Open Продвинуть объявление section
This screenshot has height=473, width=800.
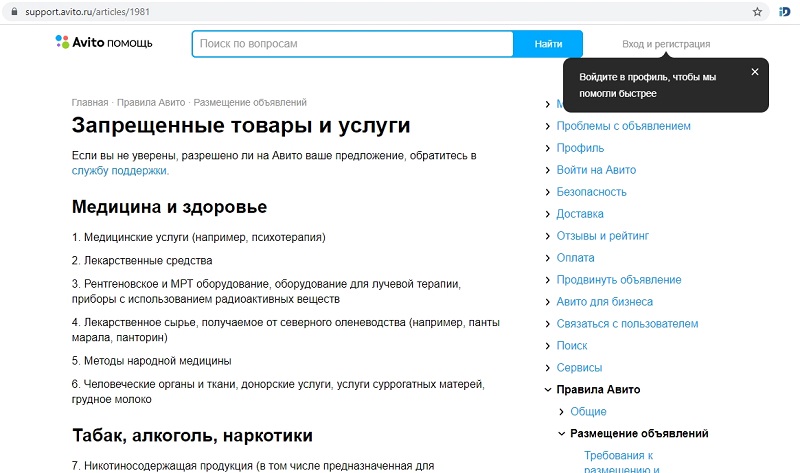tap(618, 280)
